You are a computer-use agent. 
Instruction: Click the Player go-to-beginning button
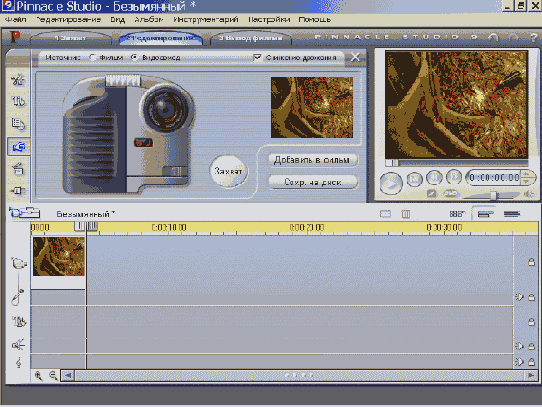coord(414,178)
